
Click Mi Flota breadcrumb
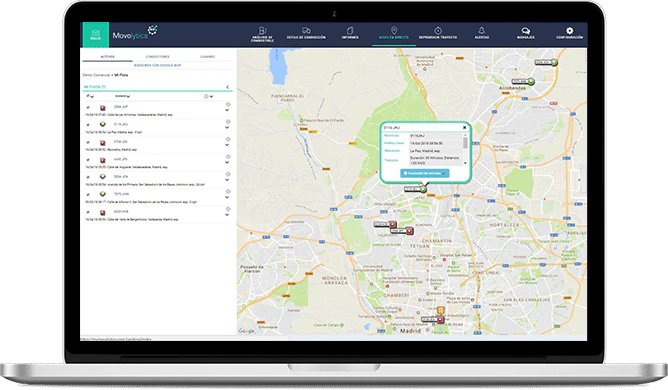click(x=121, y=75)
